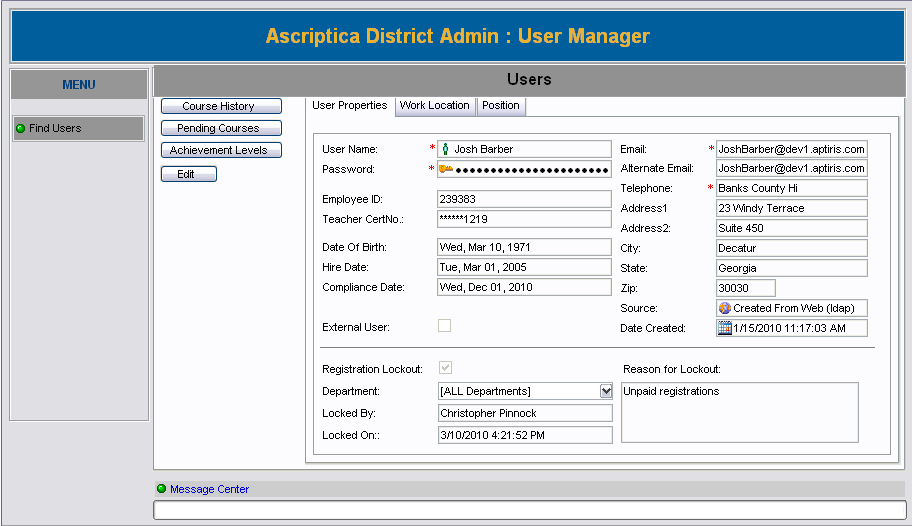Screen dimensions: 912x526
Task: Click the Reason for Lockout text box
Action: (x=739, y=411)
